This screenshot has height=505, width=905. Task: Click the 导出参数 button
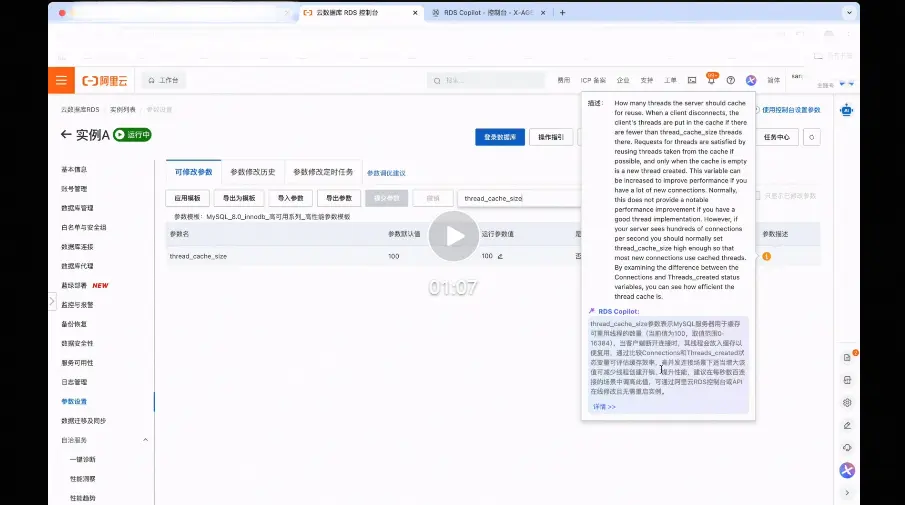tap(339, 198)
